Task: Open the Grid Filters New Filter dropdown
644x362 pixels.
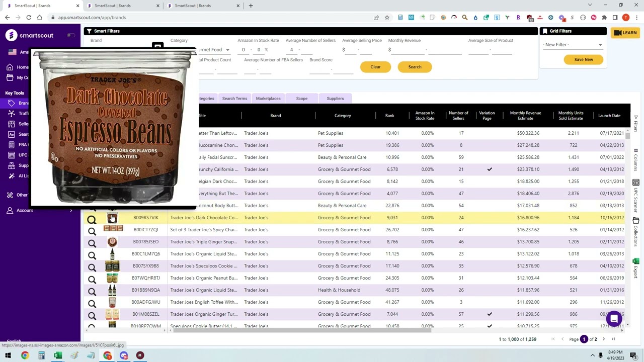Action: [x=573, y=45]
